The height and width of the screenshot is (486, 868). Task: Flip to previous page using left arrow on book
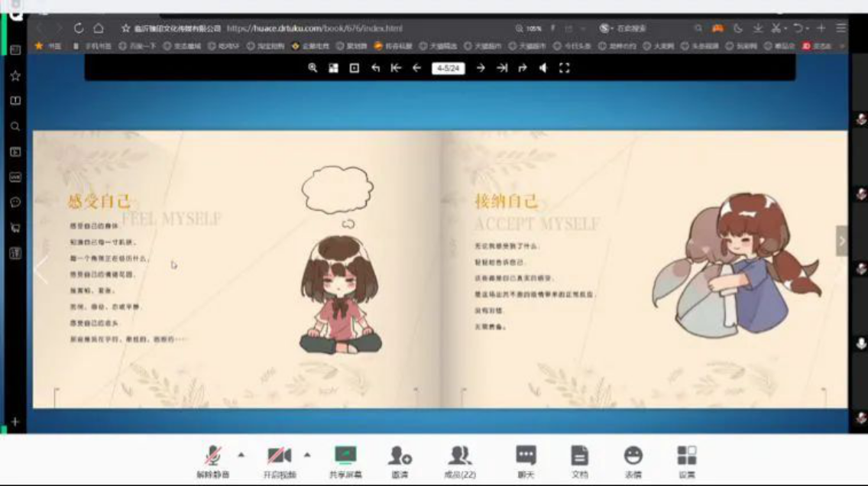pyautogui.click(x=41, y=269)
